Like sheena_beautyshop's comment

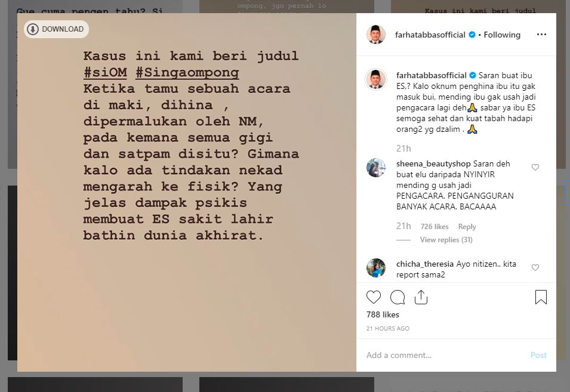pyautogui.click(x=535, y=167)
